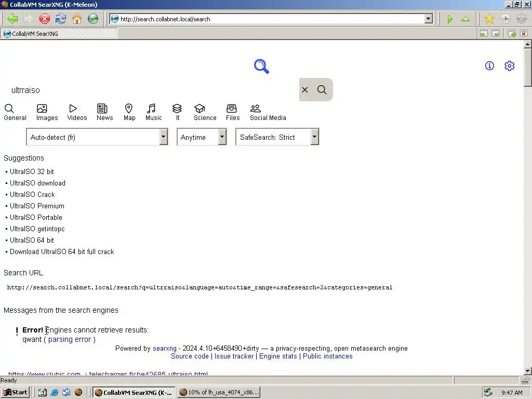Click the page scrollbar down arrow
Viewport: 532px width, 399px height.
(527, 371)
